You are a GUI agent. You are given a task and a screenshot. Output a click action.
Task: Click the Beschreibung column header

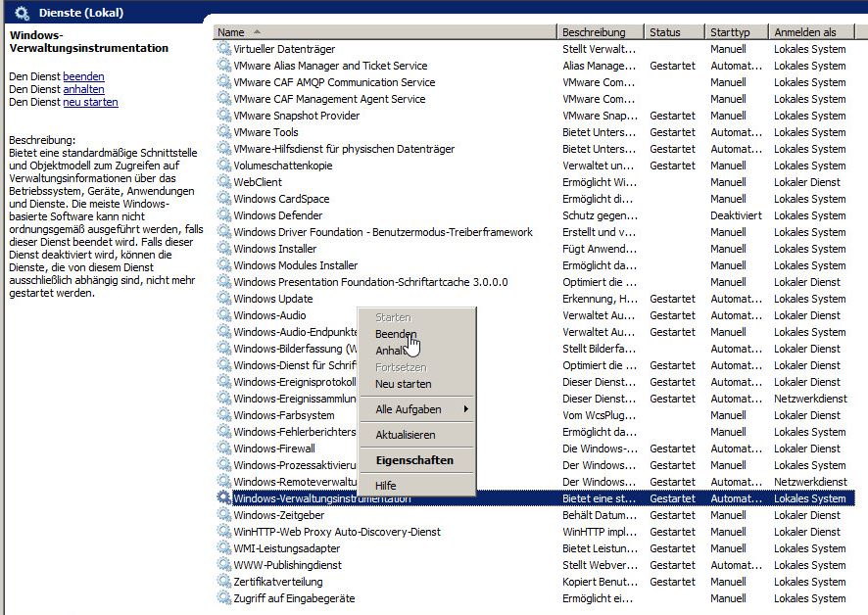click(601, 32)
